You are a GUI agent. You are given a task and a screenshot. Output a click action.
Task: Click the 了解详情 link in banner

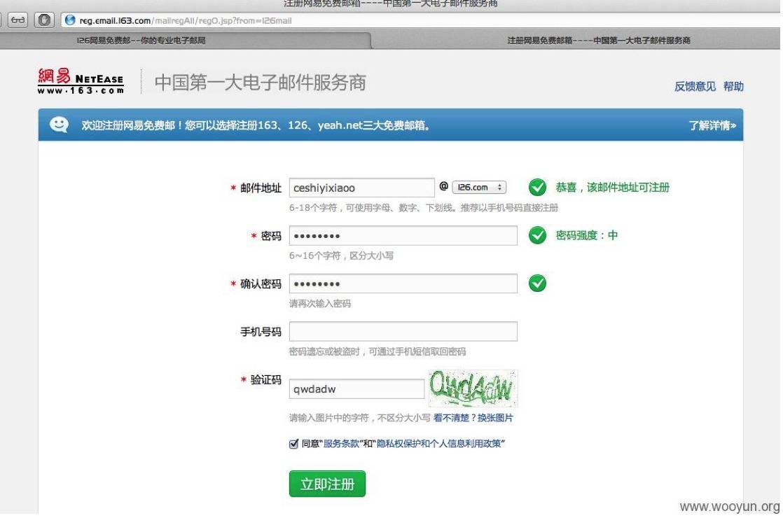pos(712,125)
